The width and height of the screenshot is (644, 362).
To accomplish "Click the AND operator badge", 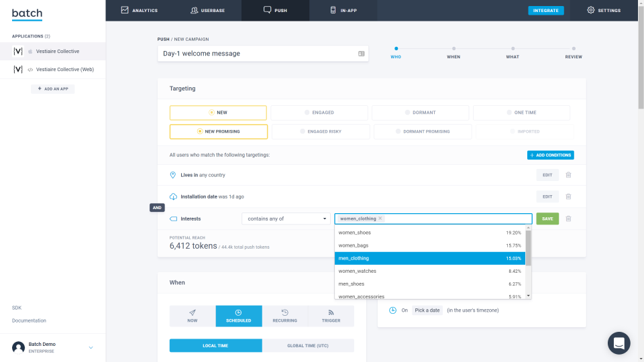I will 157,208.
